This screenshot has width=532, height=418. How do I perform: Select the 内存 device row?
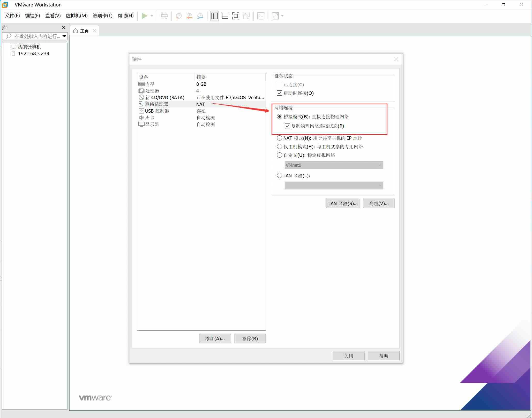click(201, 84)
